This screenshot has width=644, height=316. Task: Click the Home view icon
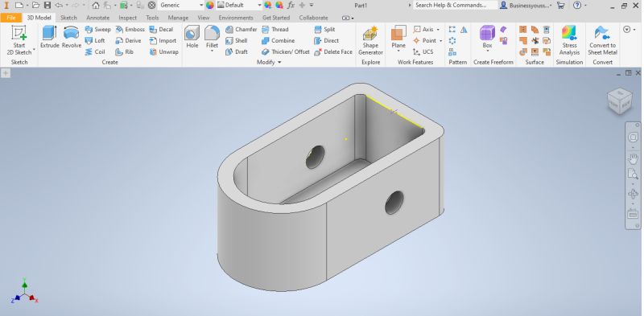click(x=96, y=6)
